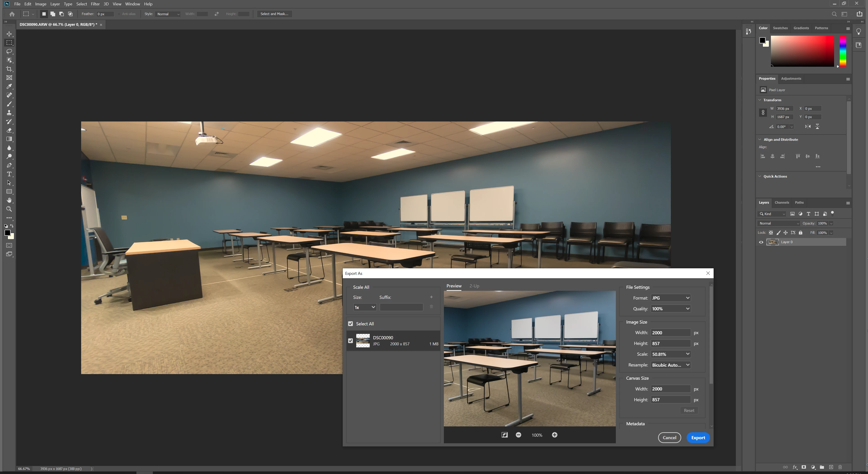Open the Format JPG dropdown
The width and height of the screenshot is (868, 474).
coord(670,298)
